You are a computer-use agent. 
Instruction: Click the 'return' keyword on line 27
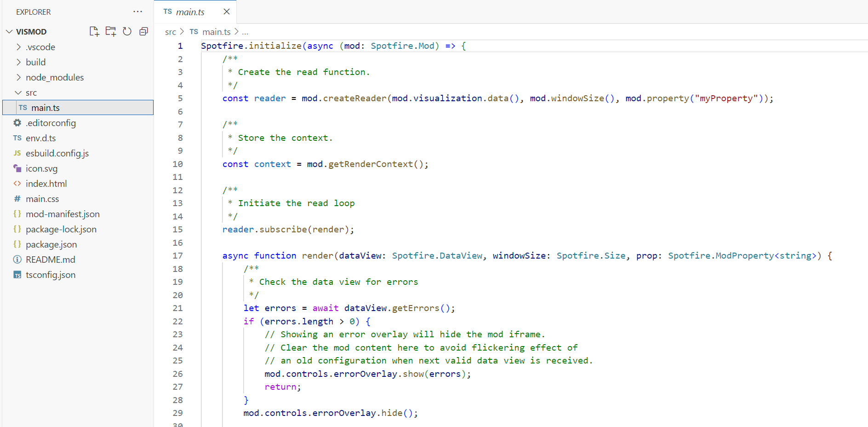[280, 387]
